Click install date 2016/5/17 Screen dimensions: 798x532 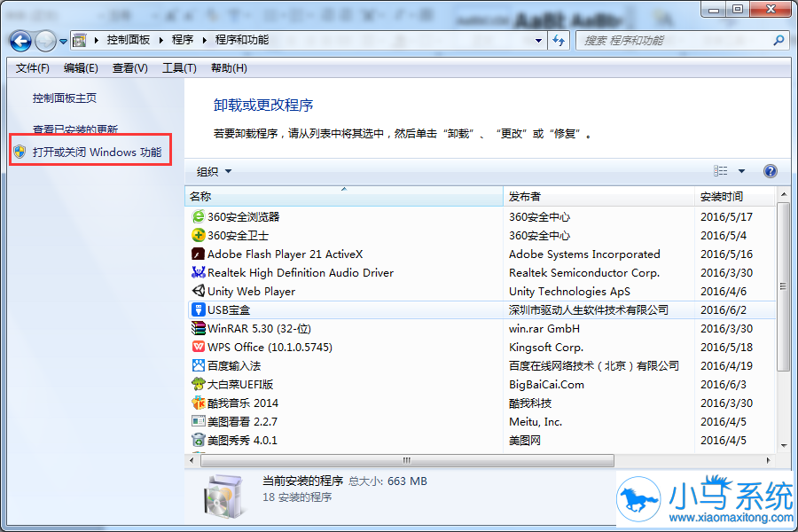click(x=726, y=217)
